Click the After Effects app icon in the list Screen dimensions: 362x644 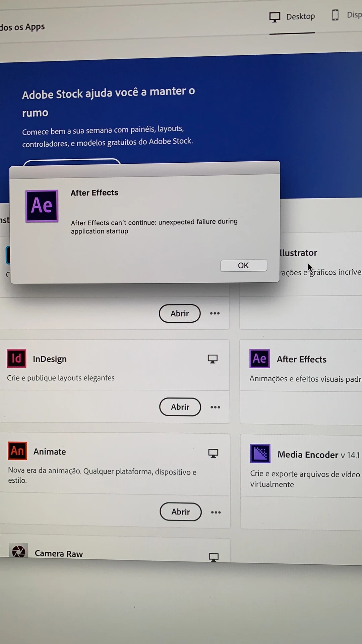pos(259,359)
